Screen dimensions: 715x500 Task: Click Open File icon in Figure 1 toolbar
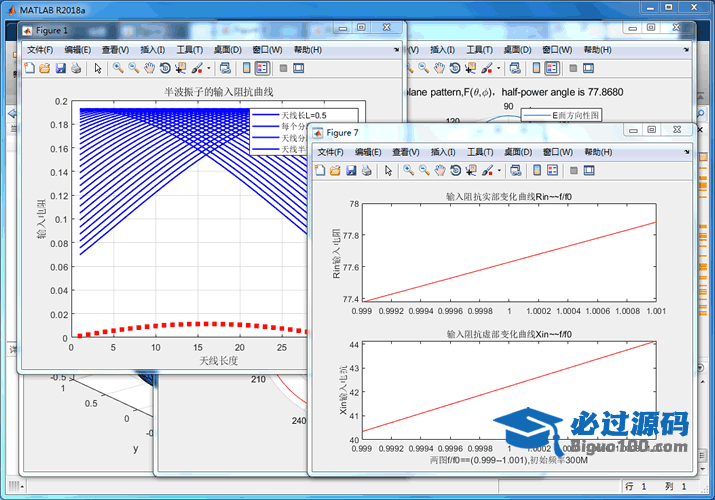(45, 68)
